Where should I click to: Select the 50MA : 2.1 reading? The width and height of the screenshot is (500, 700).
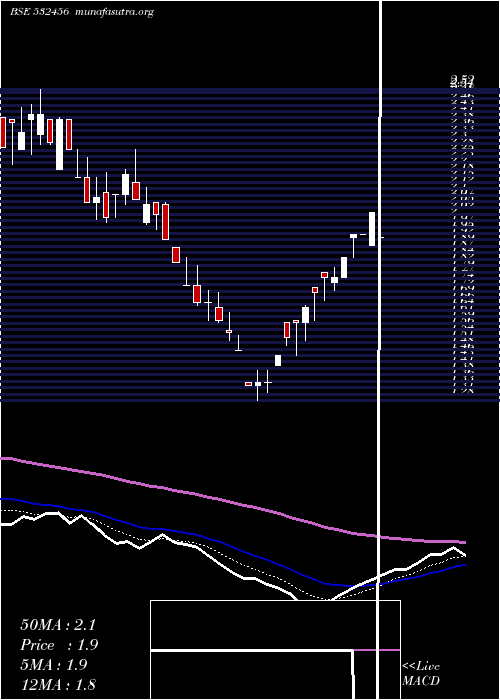point(58,625)
